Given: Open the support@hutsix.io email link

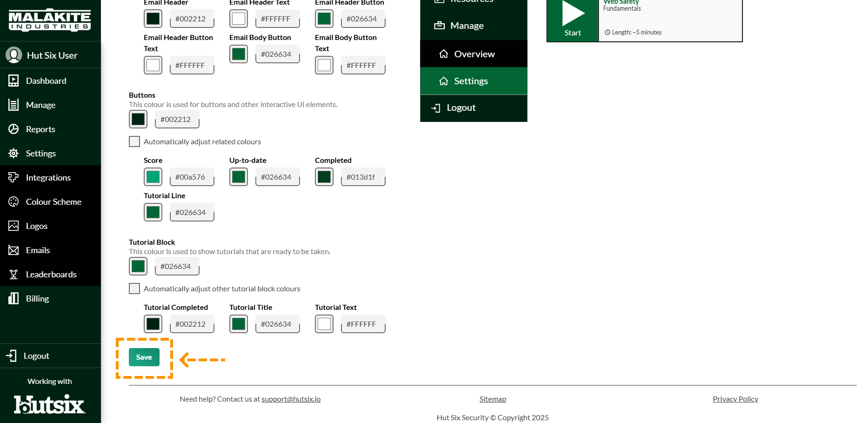Looking at the screenshot, I should tap(291, 399).
